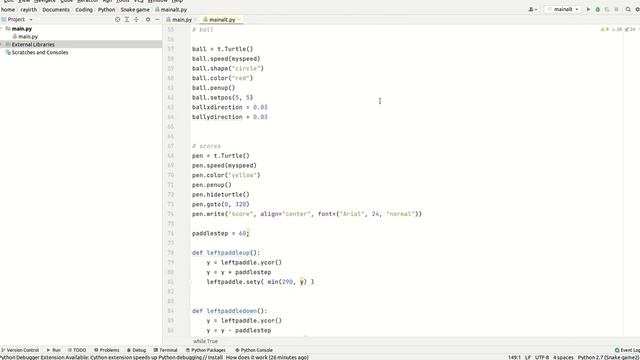Open Run tool window at bottom
Screen dimensions: 640x360
(53, 350)
